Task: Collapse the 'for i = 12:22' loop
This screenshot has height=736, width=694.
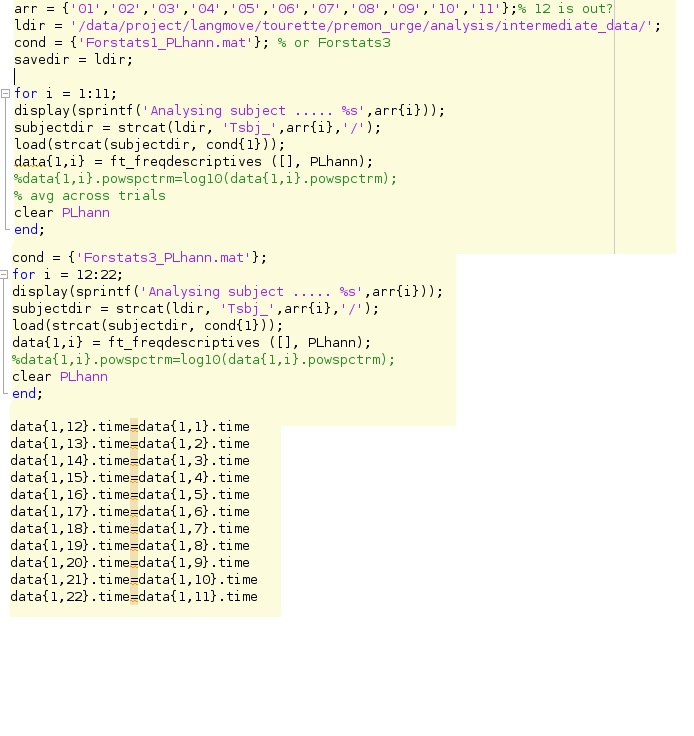Action: tap(5, 274)
